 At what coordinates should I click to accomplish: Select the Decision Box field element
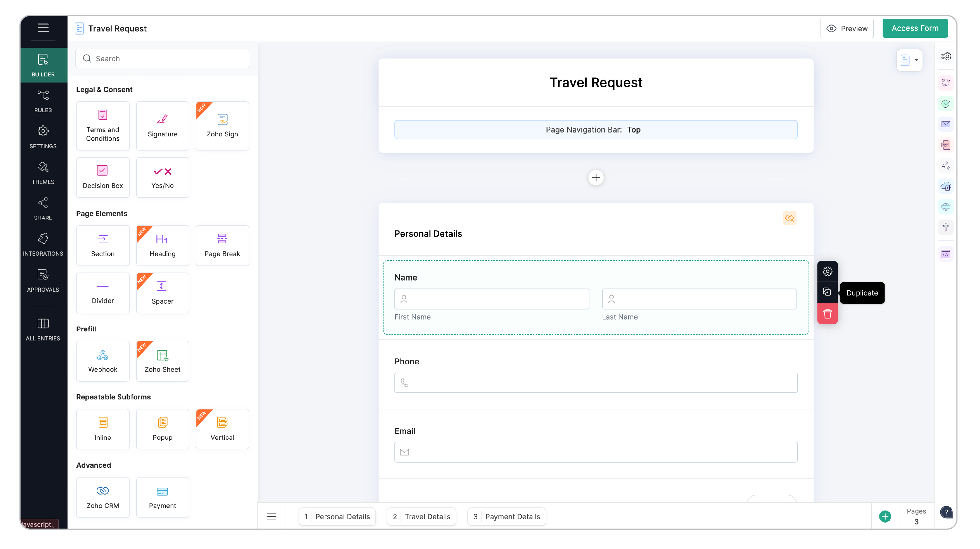pos(102,177)
